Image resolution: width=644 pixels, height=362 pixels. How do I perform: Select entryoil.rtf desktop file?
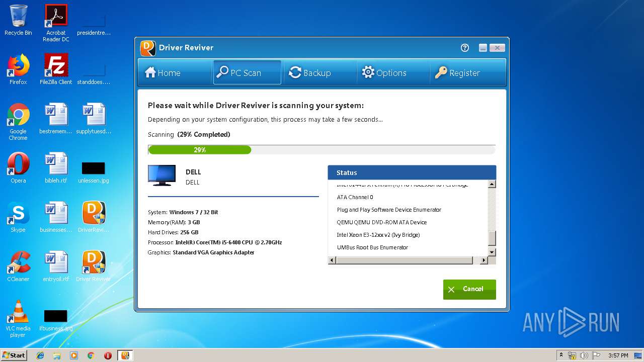56,266
